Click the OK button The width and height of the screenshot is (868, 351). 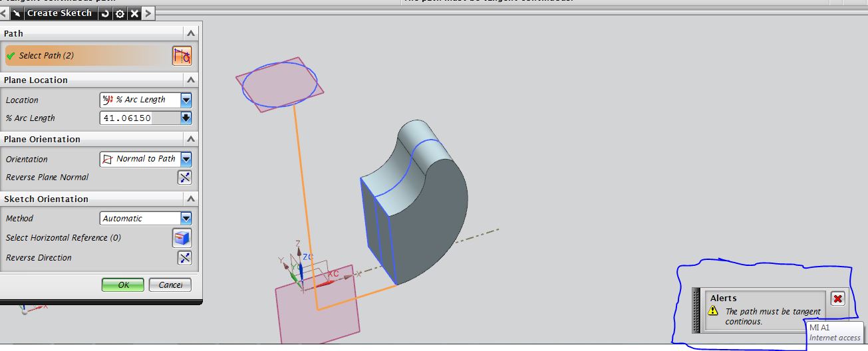[x=123, y=285]
